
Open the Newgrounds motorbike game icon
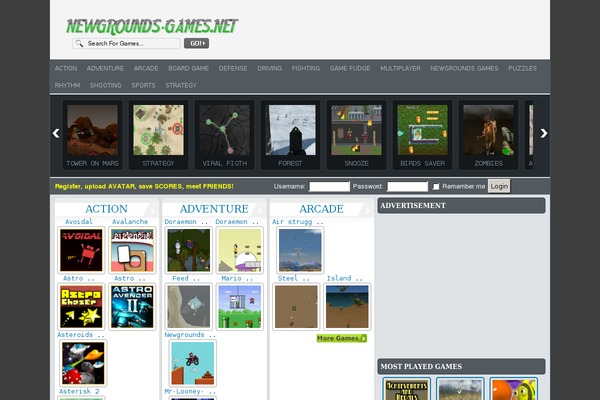[192, 363]
